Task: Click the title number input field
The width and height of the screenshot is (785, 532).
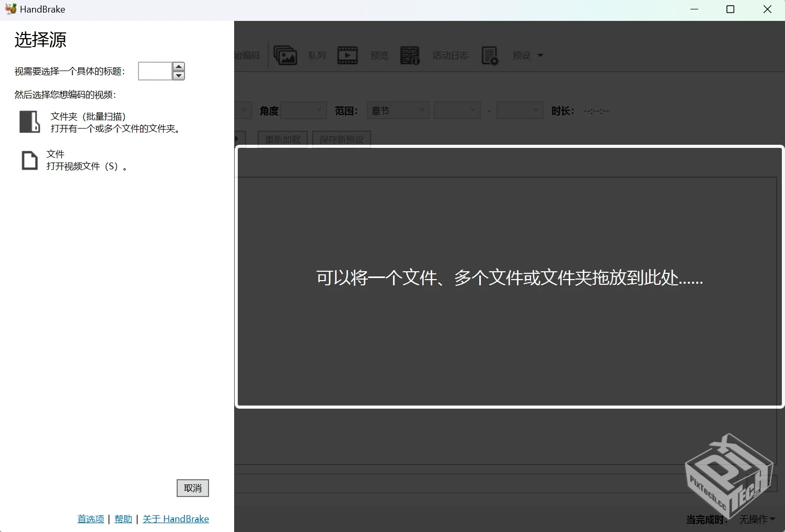Action: pos(154,71)
